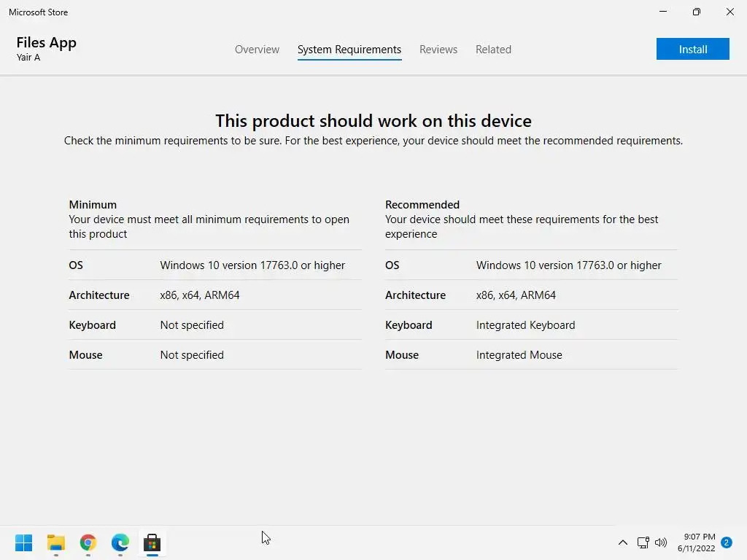Click the Recommended requirements heading
Screen dimensions: 747x560
tap(422, 205)
